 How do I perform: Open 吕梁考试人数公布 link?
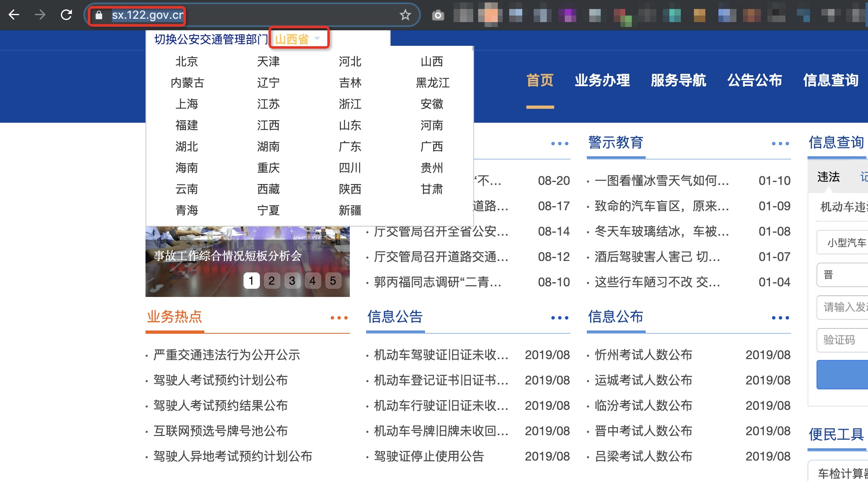point(643,456)
